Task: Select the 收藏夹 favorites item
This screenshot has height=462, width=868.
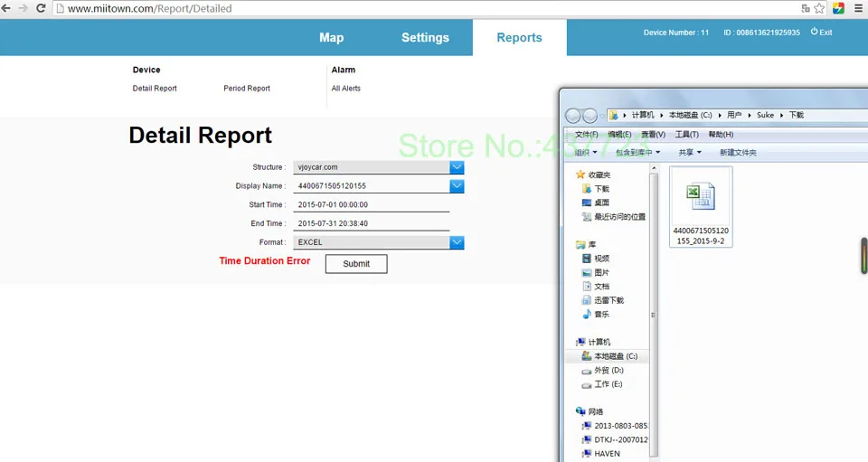Action: (x=593, y=174)
